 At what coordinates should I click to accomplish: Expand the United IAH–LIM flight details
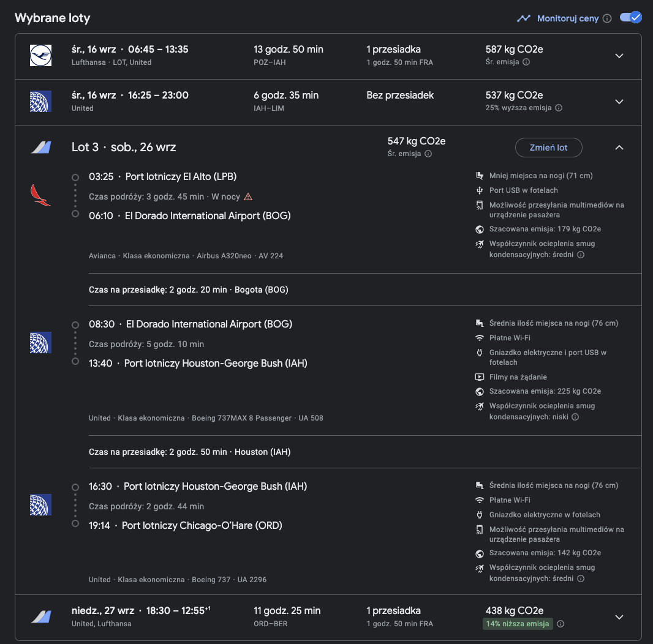click(x=619, y=102)
